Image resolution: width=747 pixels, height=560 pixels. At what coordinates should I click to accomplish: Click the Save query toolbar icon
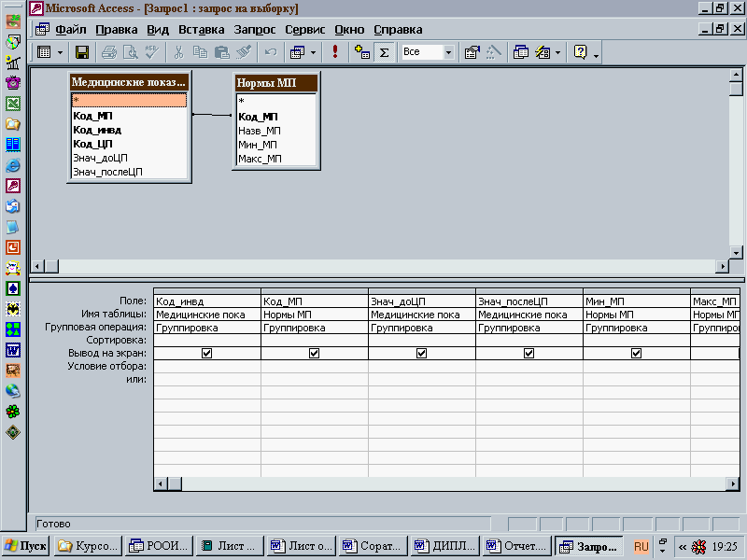pos(82,52)
